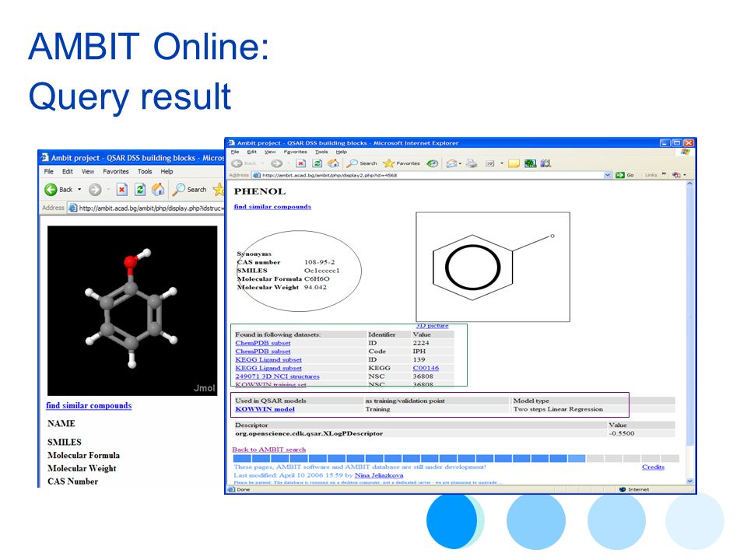Click the Edit with Word toolbar icon
The height and width of the screenshot is (560, 747).
point(489,163)
